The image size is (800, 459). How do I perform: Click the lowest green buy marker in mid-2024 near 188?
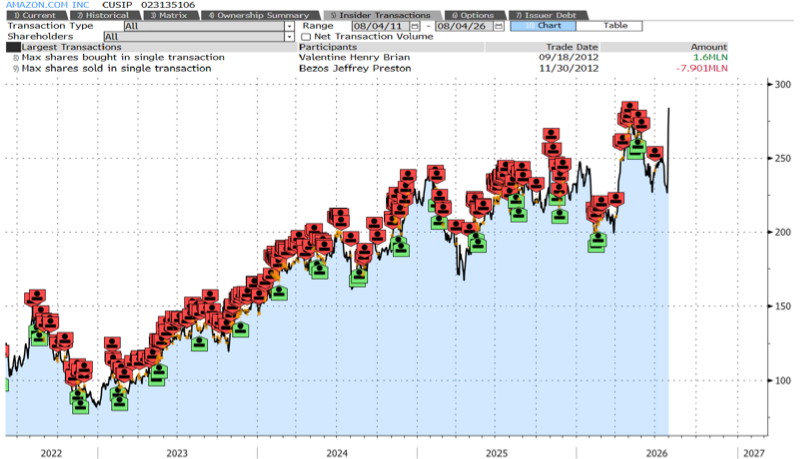pos(401,249)
